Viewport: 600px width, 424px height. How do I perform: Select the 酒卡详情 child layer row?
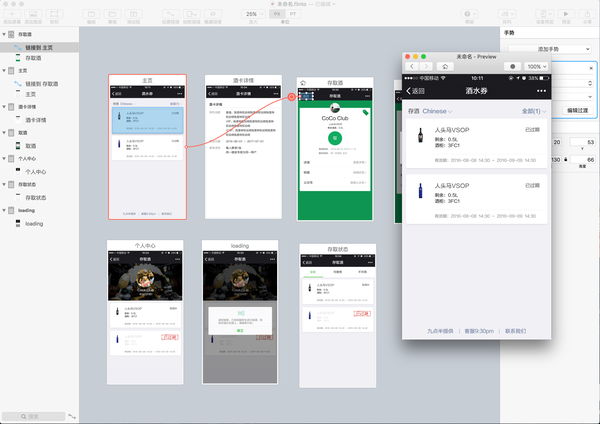pos(39,120)
